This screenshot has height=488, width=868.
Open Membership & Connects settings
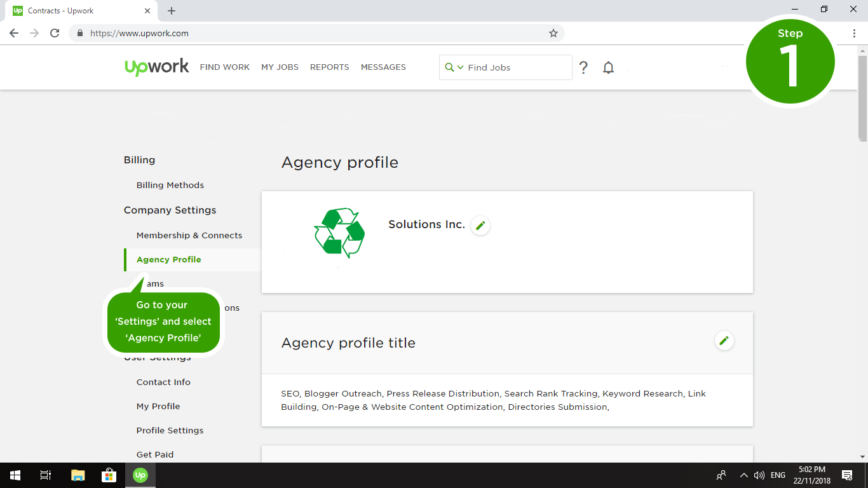point(189,236)
